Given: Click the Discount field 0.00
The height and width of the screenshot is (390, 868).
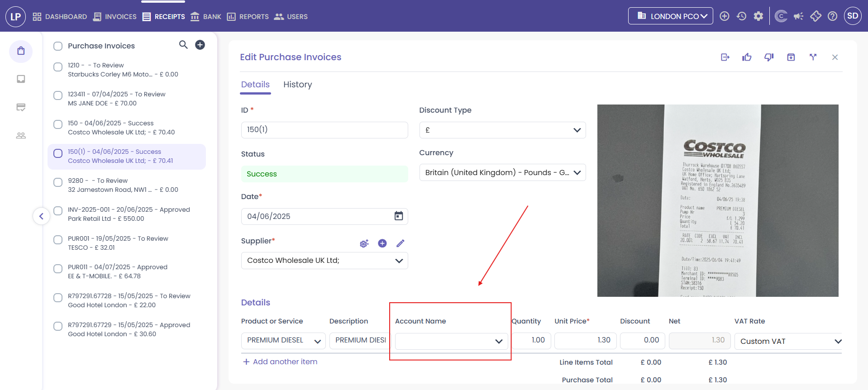Looking at the screenshot, I should click(x=643, y=340).
